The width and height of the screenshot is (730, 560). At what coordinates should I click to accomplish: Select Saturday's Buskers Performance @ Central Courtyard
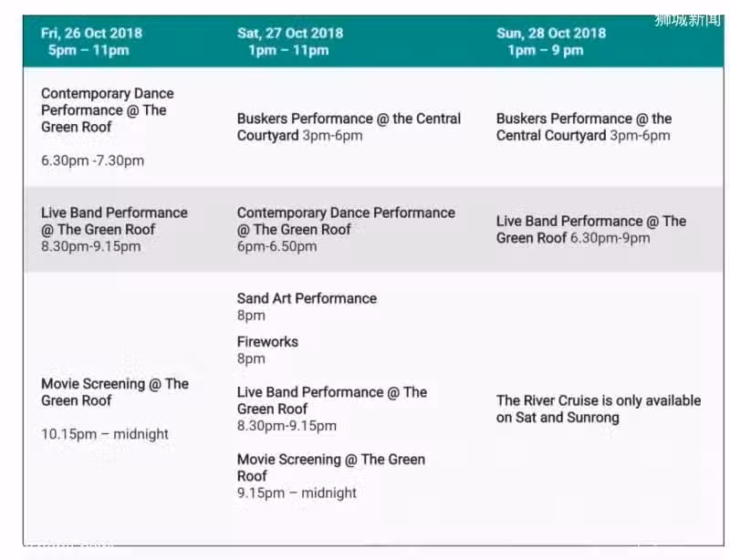click(349, 127)
